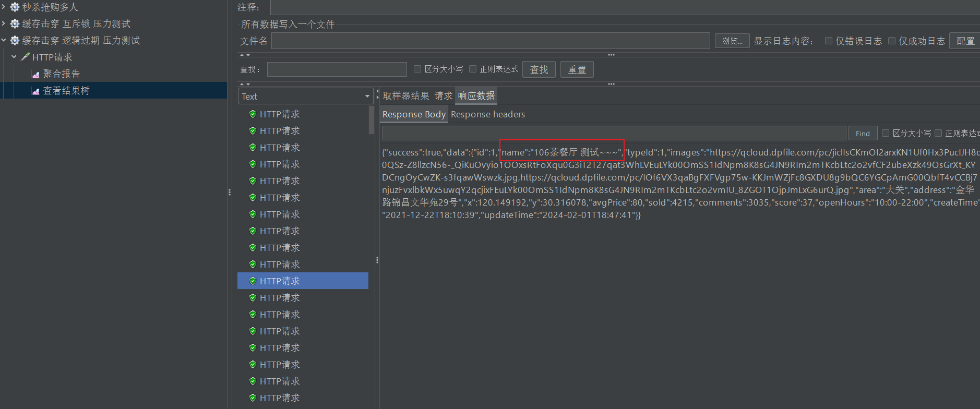Select 缓存击穿 逻辑过期 压力测试 thread group
This screenshot has height=409, width=980.
81,41
